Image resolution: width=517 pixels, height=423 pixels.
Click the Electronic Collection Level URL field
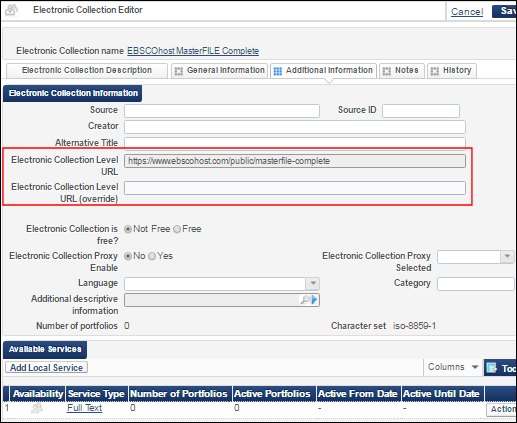[295, 161]
